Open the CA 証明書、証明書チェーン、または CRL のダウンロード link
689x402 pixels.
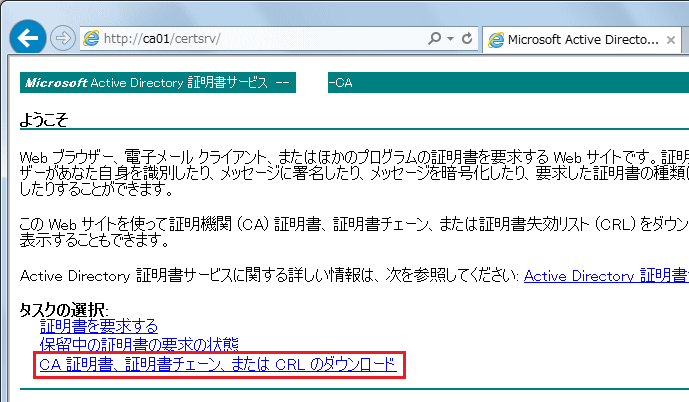[218, 364]
